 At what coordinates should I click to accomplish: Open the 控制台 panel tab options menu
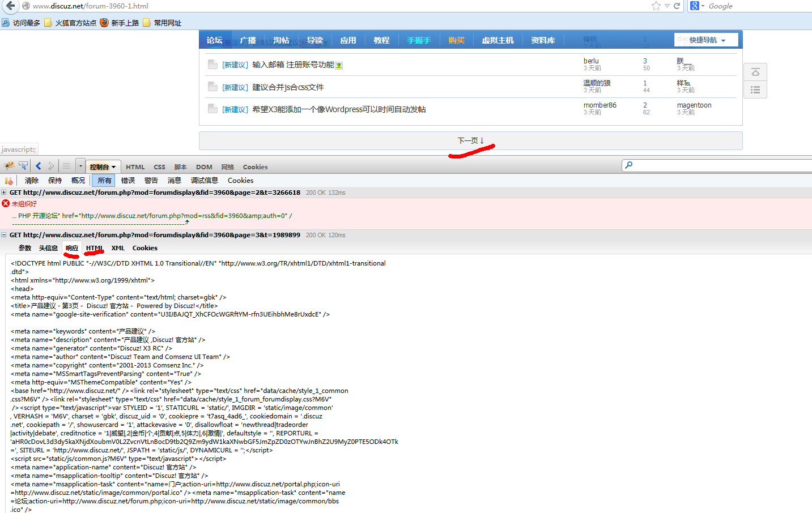click(114, 167)
